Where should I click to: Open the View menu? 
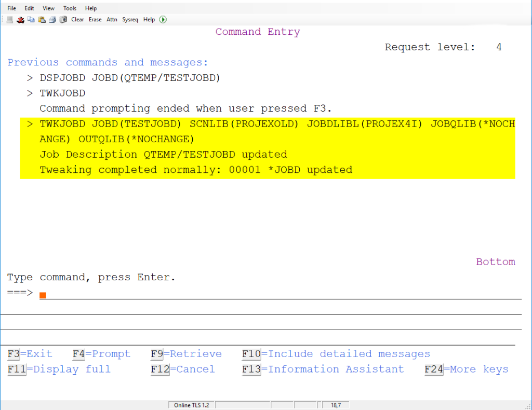pyautogui.click(x=48, y=8)
